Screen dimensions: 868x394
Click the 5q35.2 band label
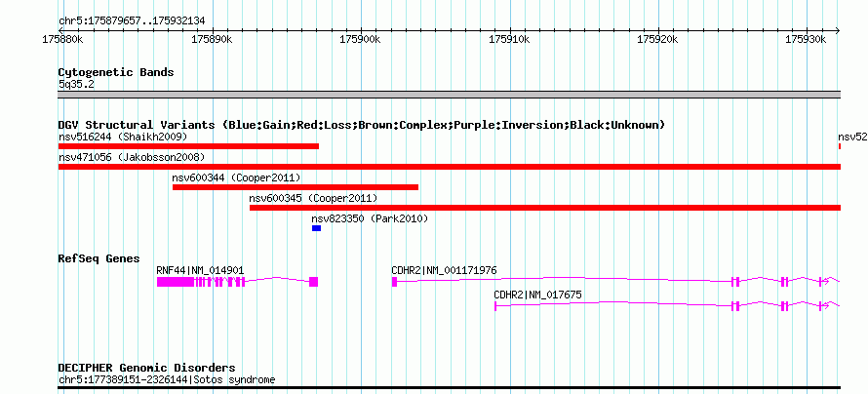click(x=77, y=85)
